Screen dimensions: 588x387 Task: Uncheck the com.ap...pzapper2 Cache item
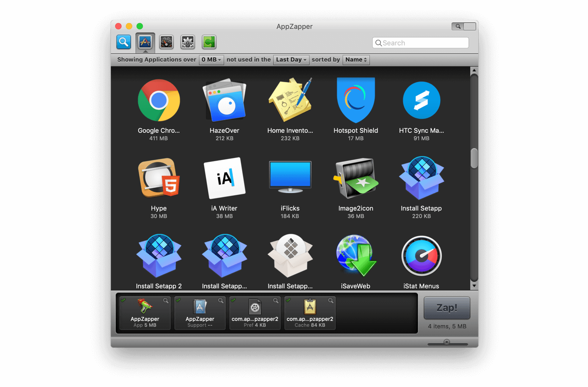[x=289, y=300]
